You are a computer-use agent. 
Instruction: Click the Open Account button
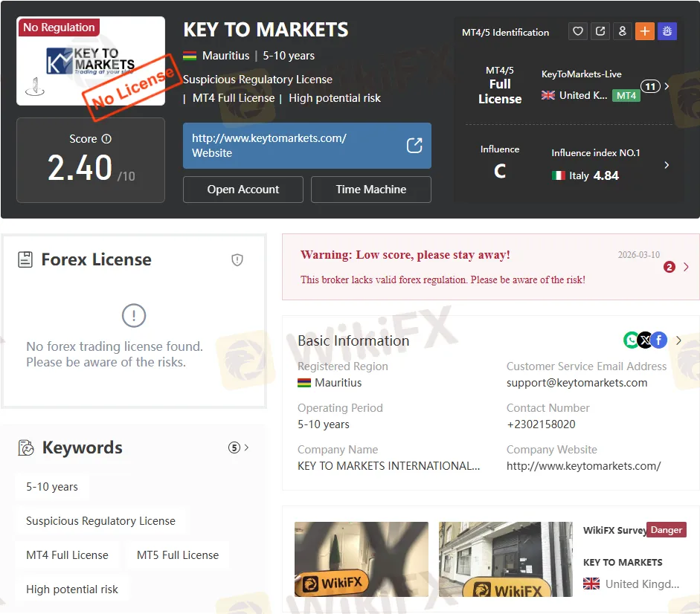tap(243, 190)
